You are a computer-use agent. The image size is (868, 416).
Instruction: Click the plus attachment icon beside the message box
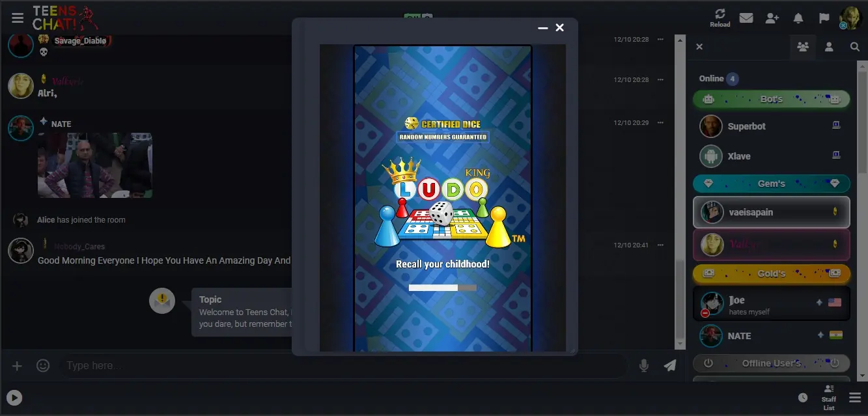click(18, 366)
